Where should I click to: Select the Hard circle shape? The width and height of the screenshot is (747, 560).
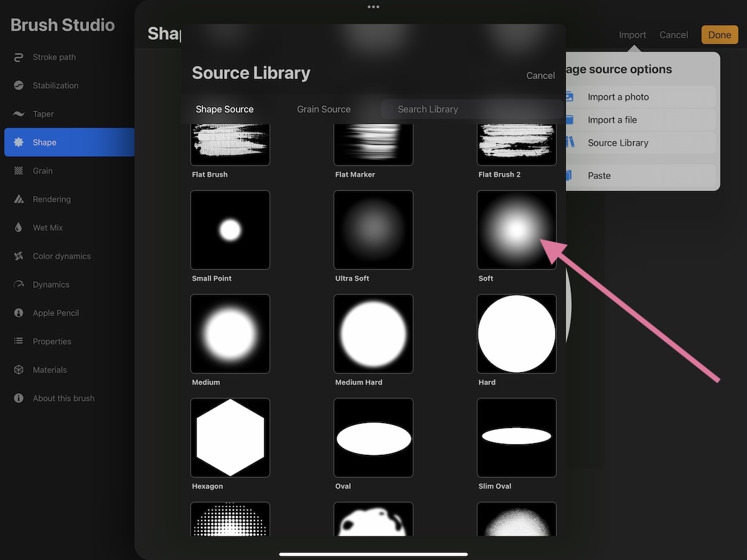tap(517, 334)
